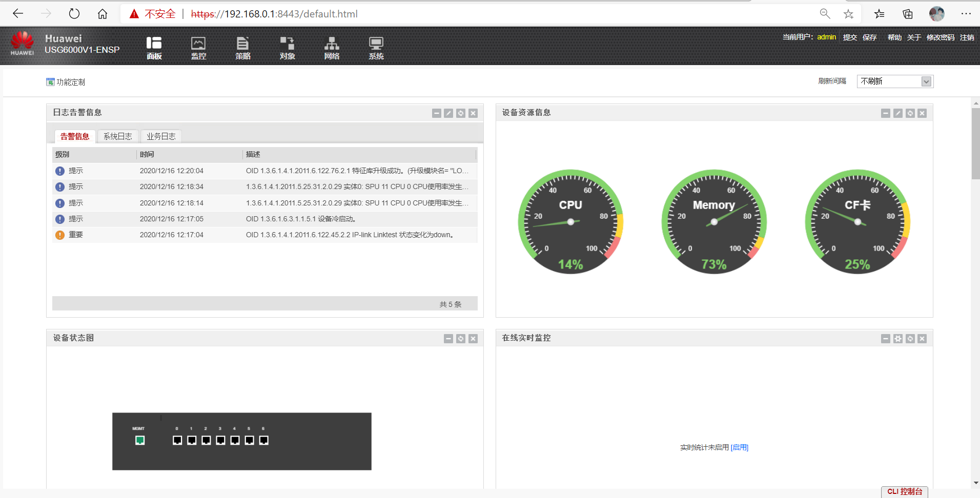The image size is (980, 498).
Task: Collapse the 设备资源信息 panel
Action: coord(886,113)
